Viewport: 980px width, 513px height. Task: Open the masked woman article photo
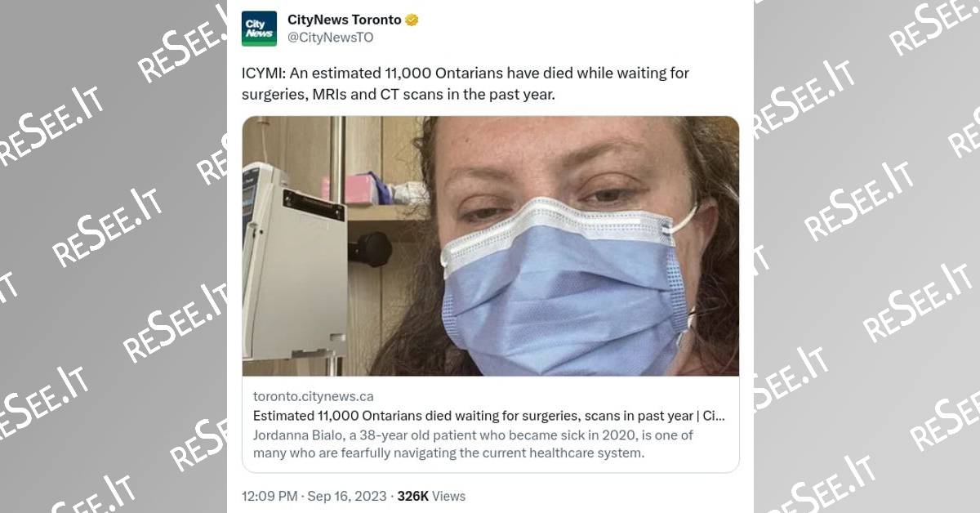tap(490, 245)
